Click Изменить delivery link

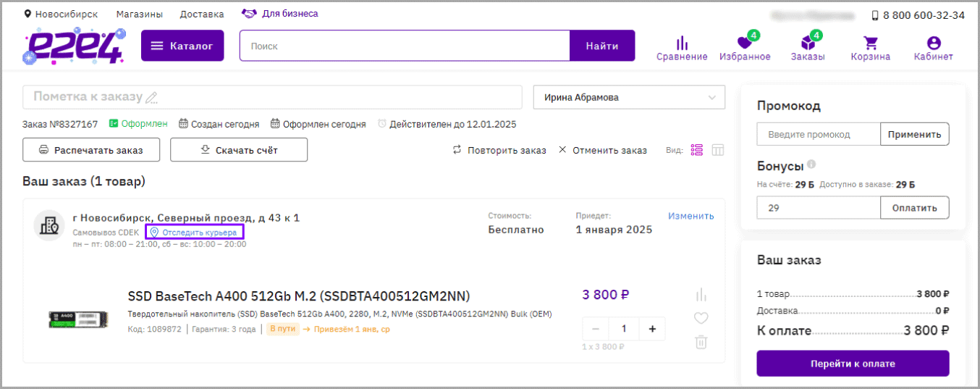coord(690,216)
